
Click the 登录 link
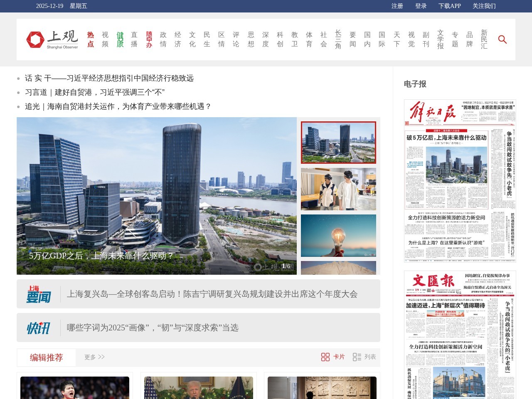pyautogui.click(x=421, y=6)
